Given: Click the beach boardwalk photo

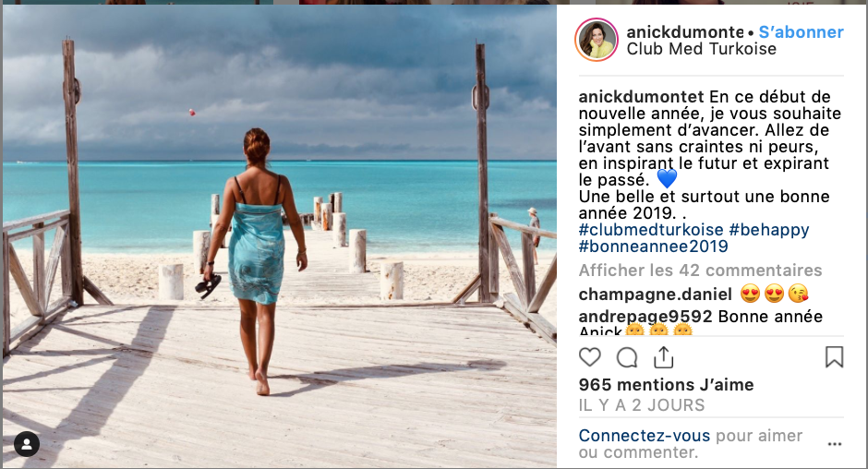Looking at the screenshot, I should pos(280,236).
